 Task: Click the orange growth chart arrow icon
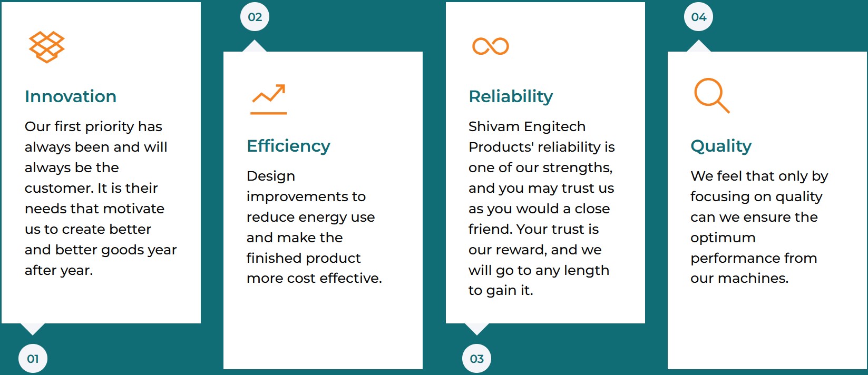269,99
